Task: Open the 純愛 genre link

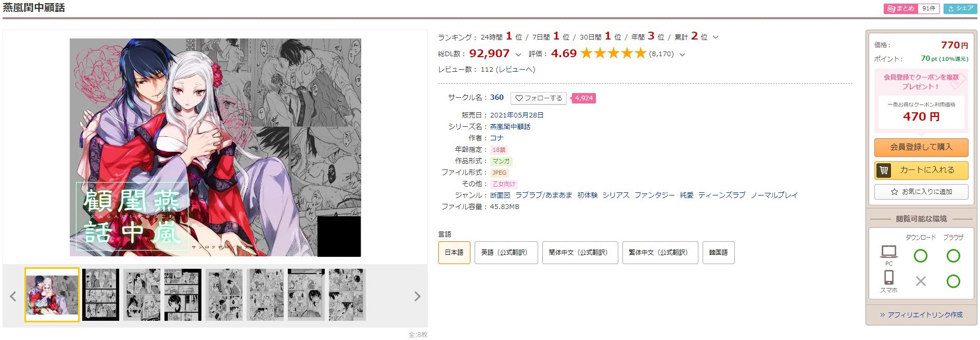Action: (686, 195)
